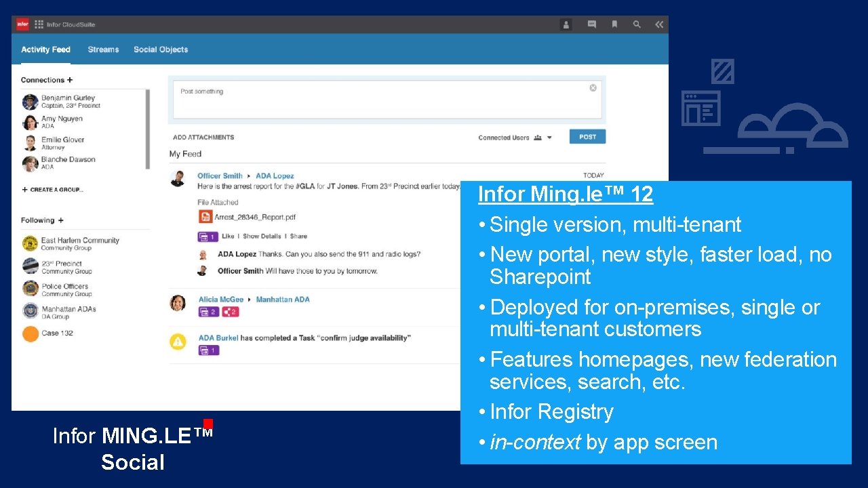Click East Harlem Community badge icon
Viewport: 868px width, 488px height.
[x=31, y=244]
